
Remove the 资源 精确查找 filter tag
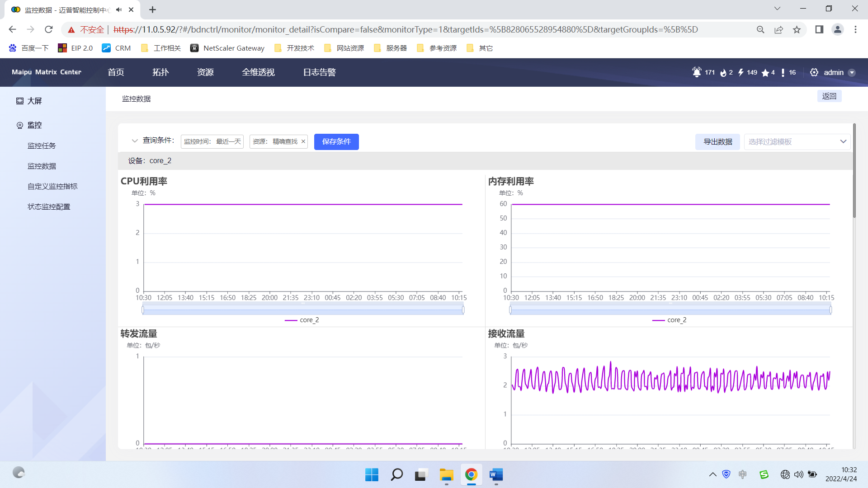pos(303,141)
